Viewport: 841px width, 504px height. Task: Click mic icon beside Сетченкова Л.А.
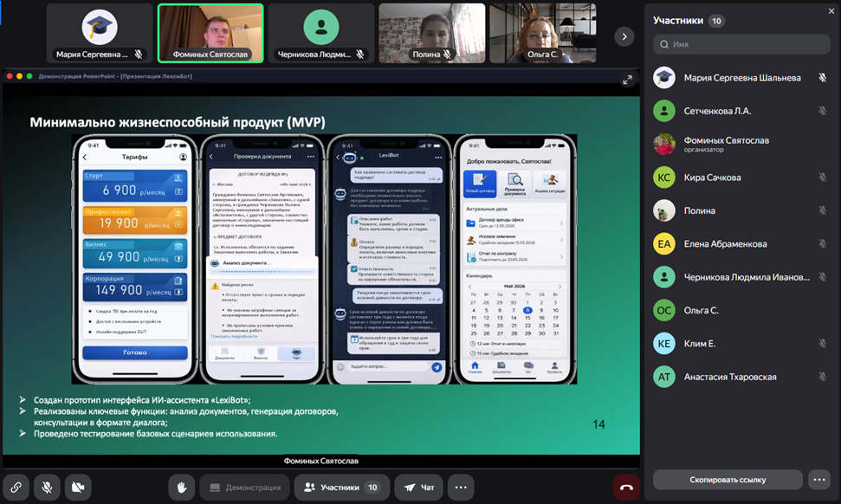[822, 111]
